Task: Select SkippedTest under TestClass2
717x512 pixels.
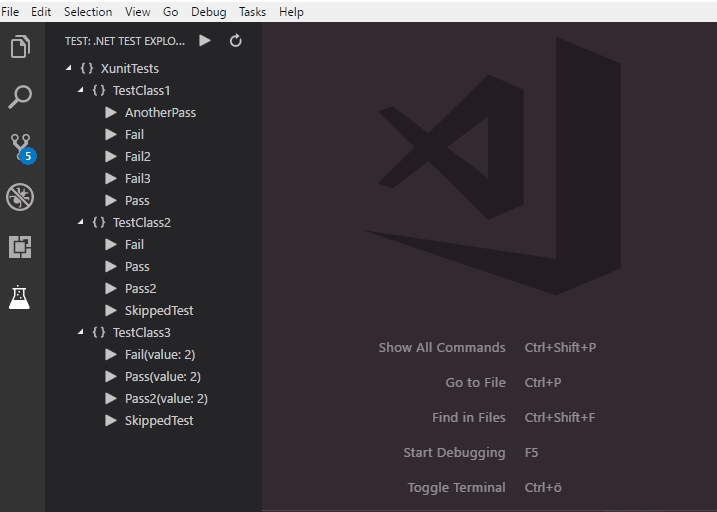Action: (159, 311)
